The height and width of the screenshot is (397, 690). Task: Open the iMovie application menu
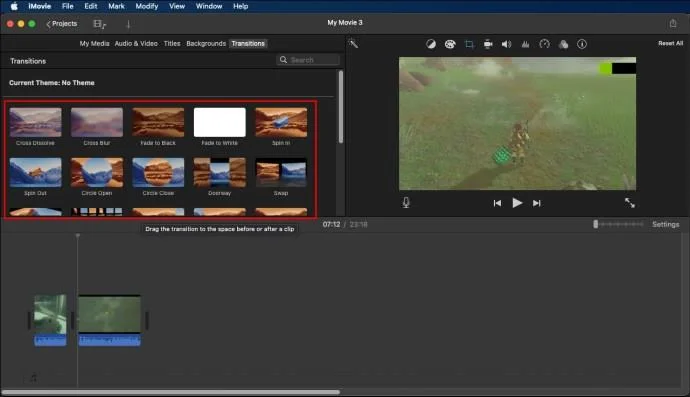[x=40, y=6]
